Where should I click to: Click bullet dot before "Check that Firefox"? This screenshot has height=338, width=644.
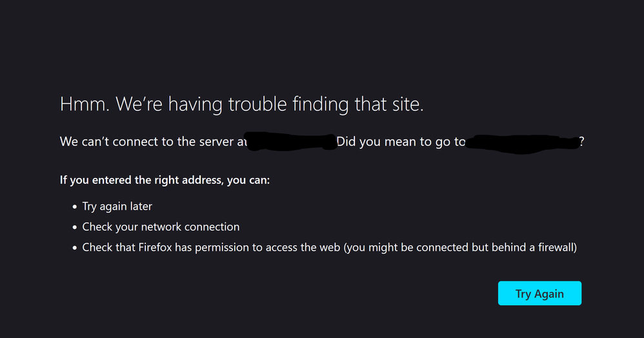(74, 248)
